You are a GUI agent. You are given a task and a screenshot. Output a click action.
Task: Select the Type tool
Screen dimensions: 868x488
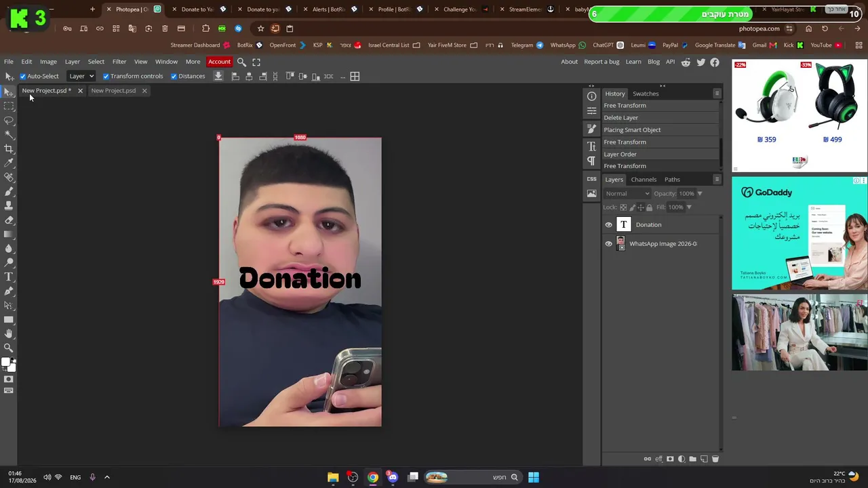click(9, 277)
